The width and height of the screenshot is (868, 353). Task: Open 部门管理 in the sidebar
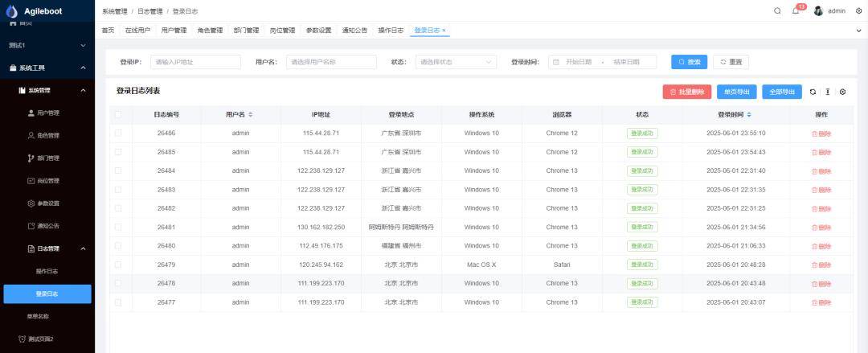click(47, 158)
